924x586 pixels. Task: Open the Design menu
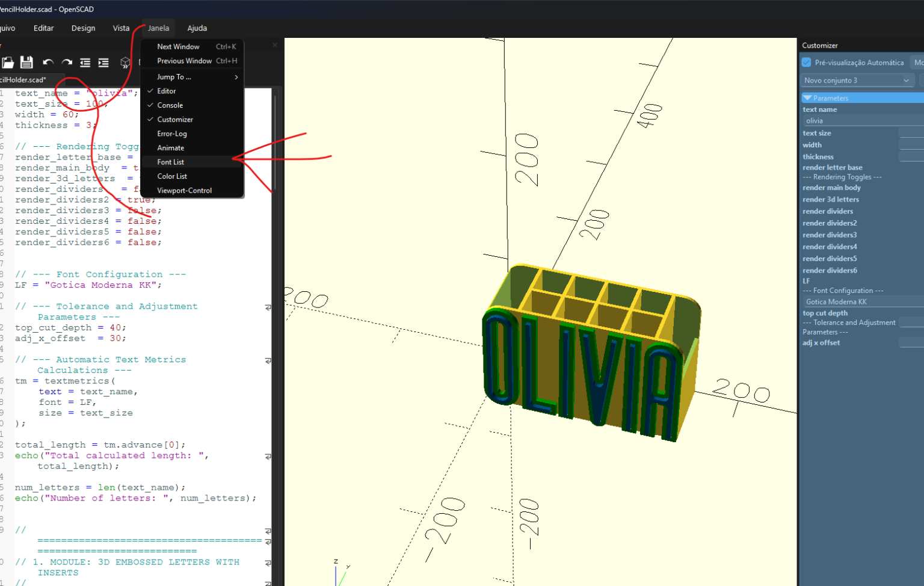(83, 28)
